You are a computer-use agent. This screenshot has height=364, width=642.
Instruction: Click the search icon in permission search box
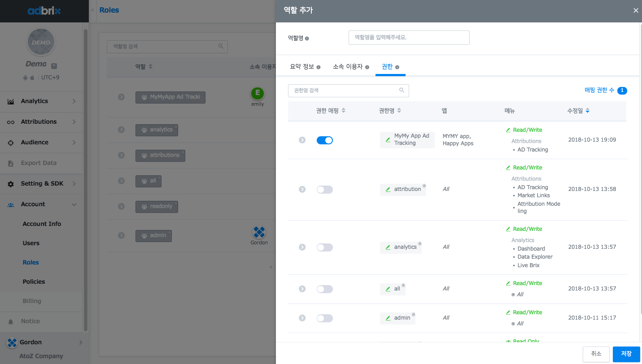pos(402,91)
